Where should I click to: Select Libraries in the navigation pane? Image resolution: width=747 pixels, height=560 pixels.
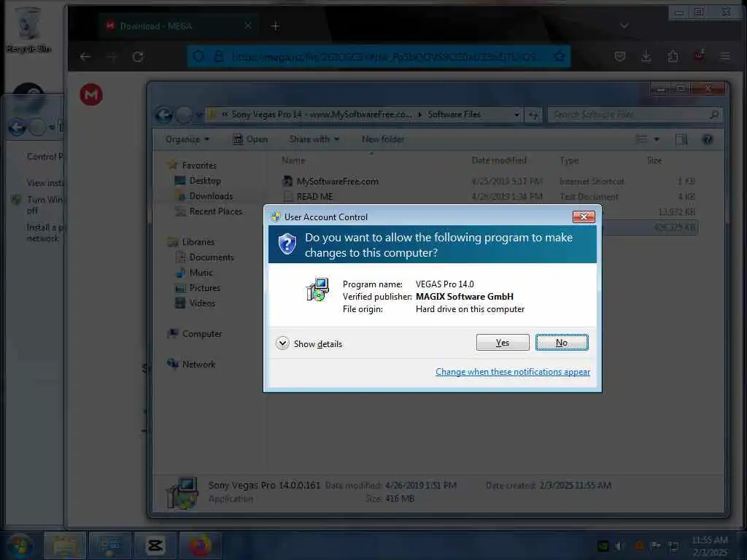[x=198, y=242]
